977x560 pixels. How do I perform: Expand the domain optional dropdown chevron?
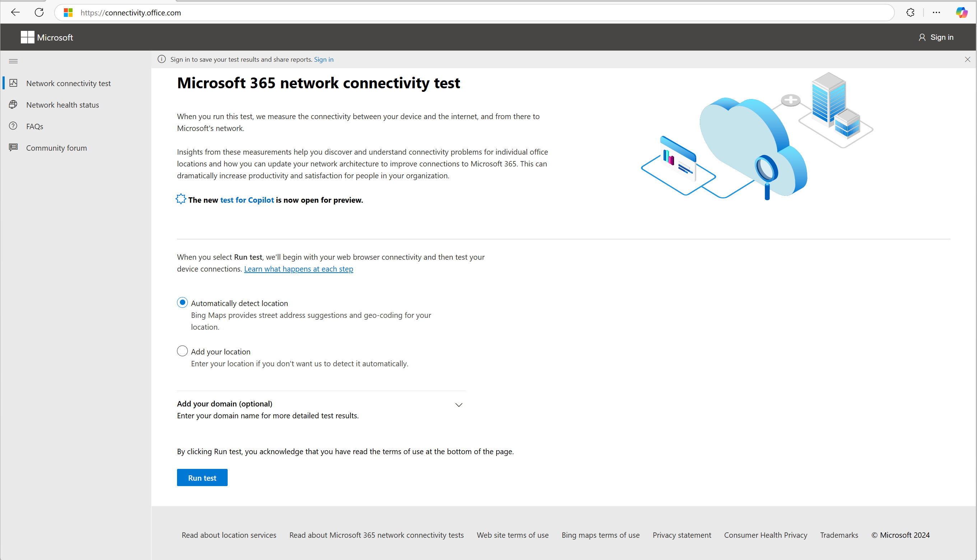pyautogui.click(x=459, y=404)
